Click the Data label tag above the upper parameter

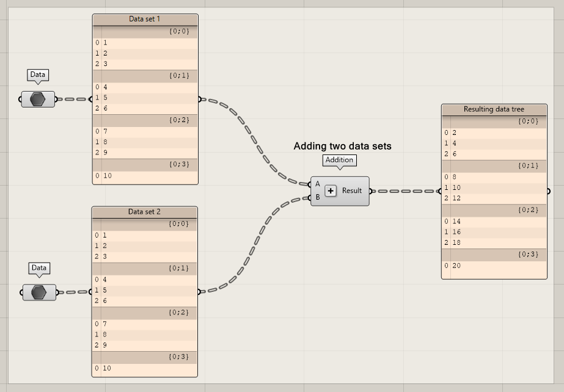(x=37, y=75)
